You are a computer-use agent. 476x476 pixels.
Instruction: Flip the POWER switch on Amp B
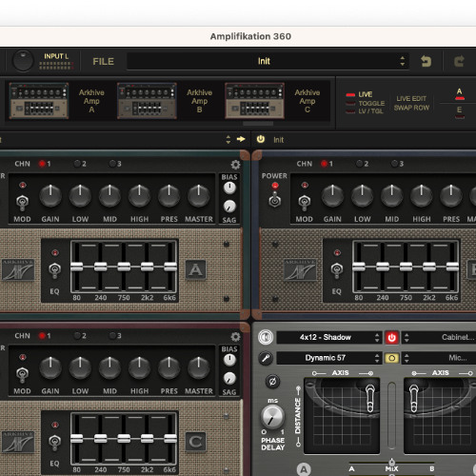(x=274, y=200)
